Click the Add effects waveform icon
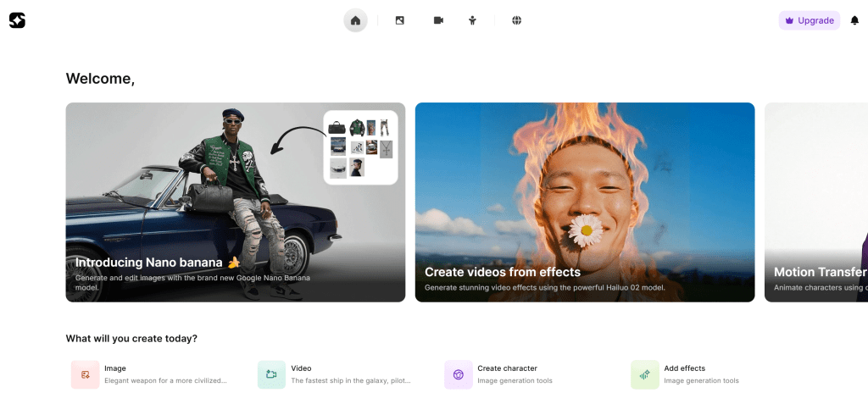Viewport: 868px width, 404px height. click(644, 374)
